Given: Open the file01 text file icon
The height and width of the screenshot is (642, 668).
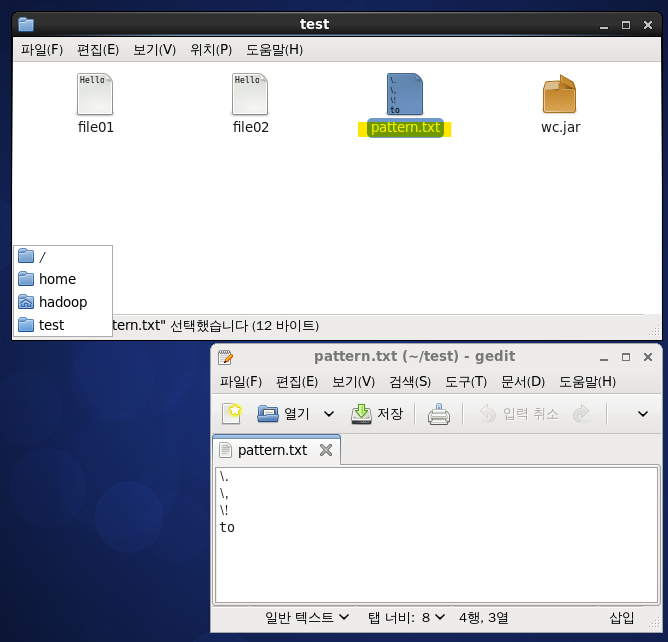Looking at the screenshot, I should coord(95,94).
